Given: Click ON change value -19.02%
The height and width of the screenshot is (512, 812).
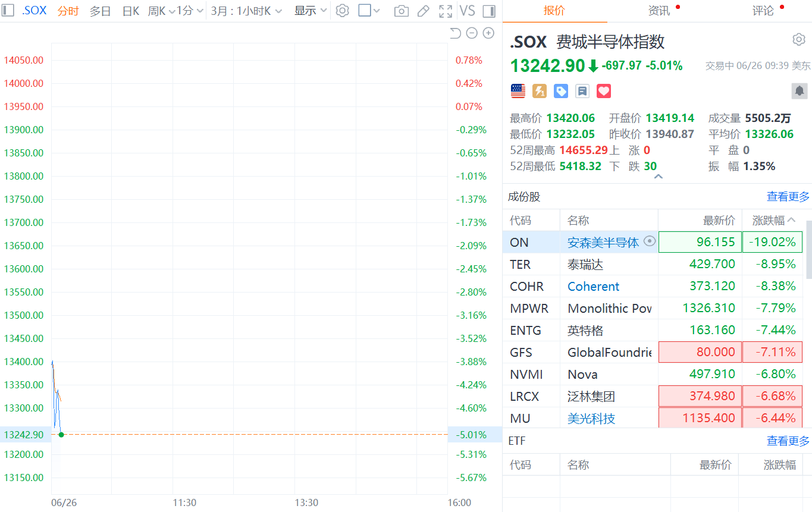Looking at the screenshot, I should click(773, 242).
